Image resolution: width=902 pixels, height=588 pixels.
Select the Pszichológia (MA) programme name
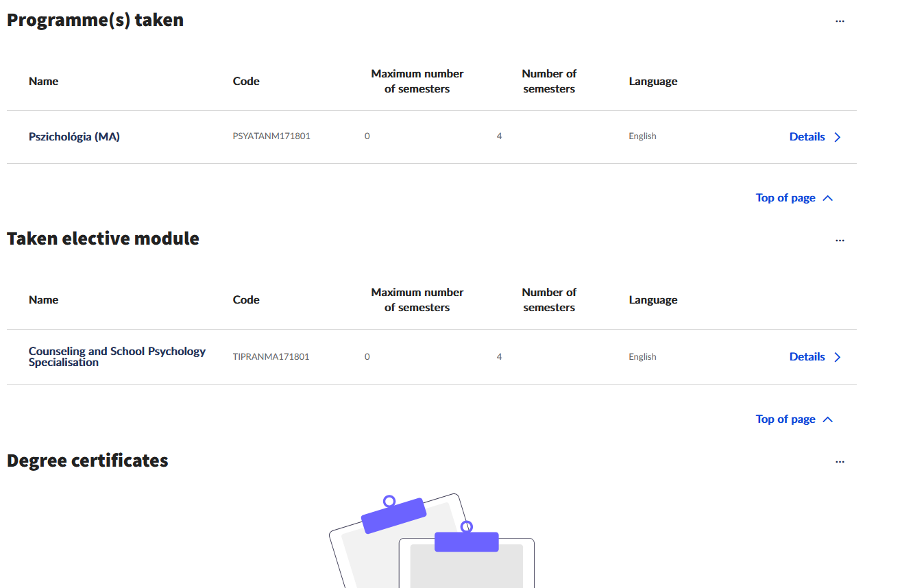pos(74,137)
